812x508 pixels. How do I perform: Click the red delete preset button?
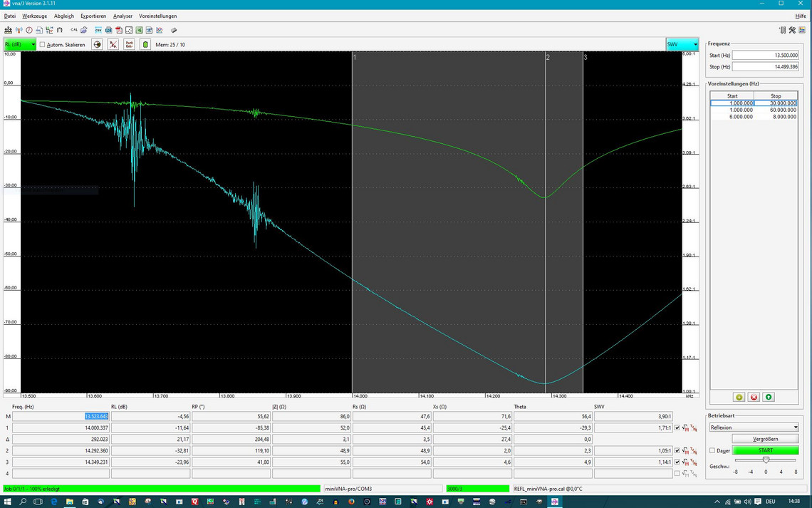[754, 397]
